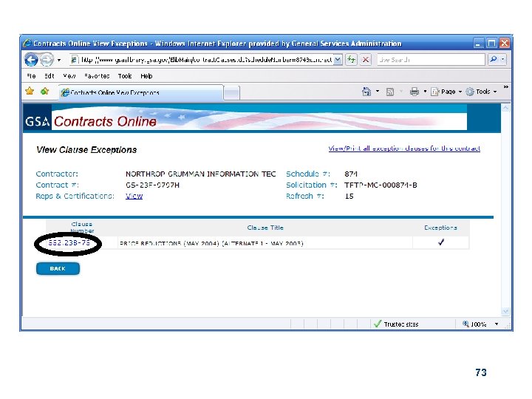
Task: Open the Home button dropdown arrow
Action: pyautogui.click(x=378, y=92)
